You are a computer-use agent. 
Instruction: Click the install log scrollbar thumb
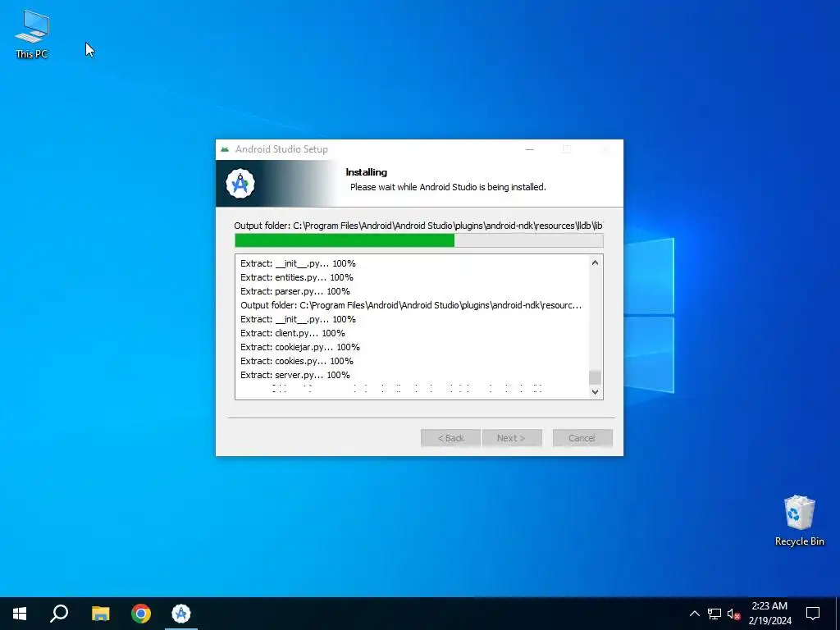click(595, 377)
